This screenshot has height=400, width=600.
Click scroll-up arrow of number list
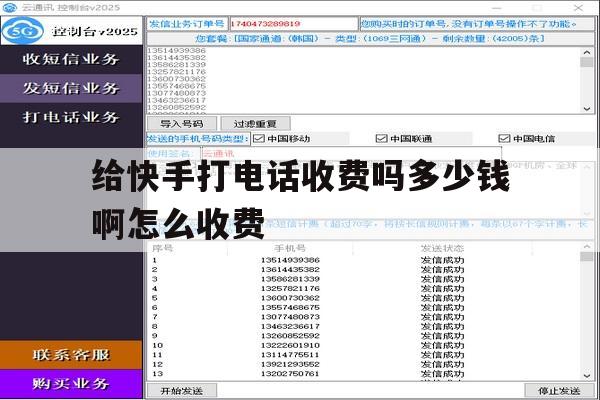tap(587, 52)
